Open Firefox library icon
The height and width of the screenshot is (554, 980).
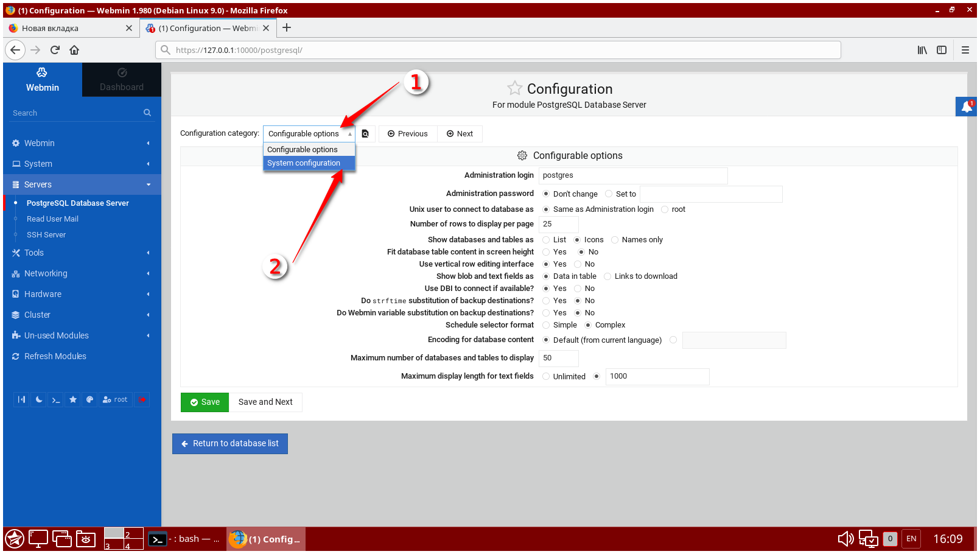coord(922,50)
